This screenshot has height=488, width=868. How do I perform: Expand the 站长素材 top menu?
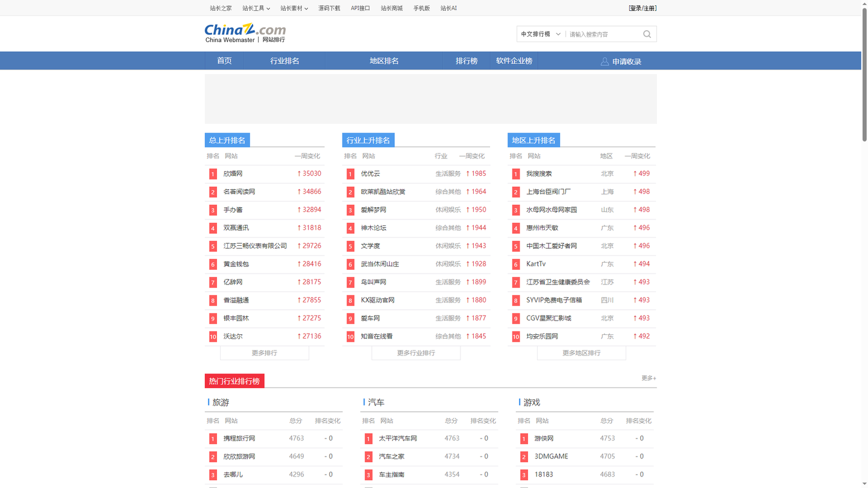click(x=294, y=8)
